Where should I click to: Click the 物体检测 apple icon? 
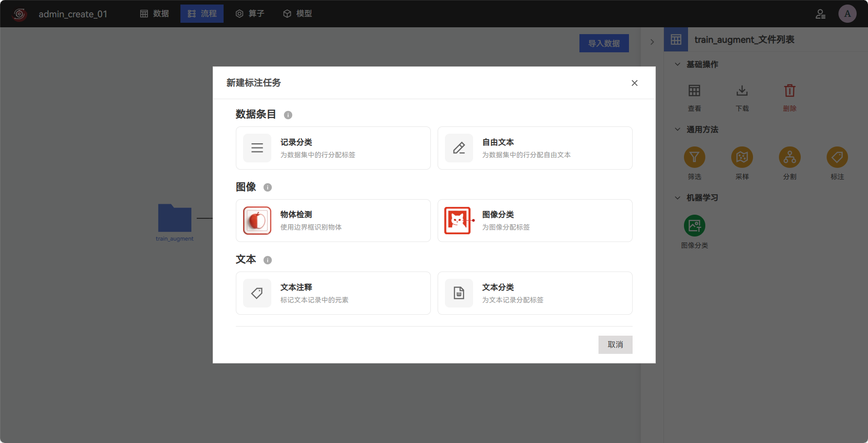pyautogui.click(x=257, y=221)
